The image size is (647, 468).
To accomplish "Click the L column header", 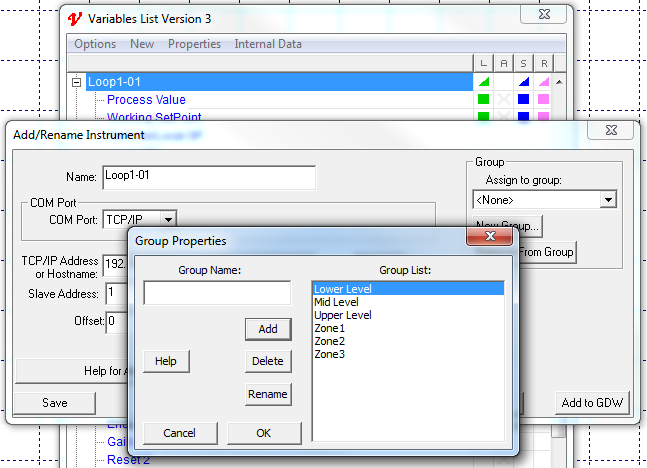I will [x=483, y=64].
